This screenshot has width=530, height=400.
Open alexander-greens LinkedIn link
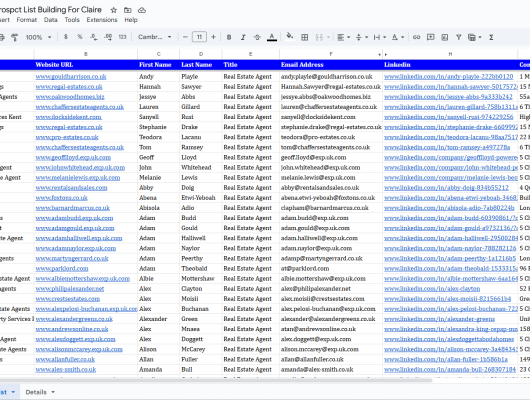coord(439,319)
